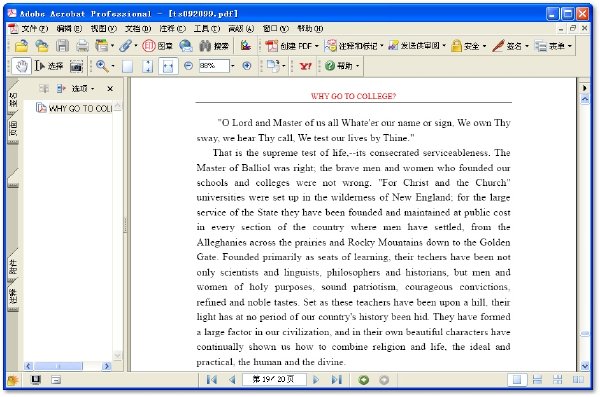Screen dimensions: 600x397
Task: Close the bookmarks navigation panel
Action: [x=110, y=89]
